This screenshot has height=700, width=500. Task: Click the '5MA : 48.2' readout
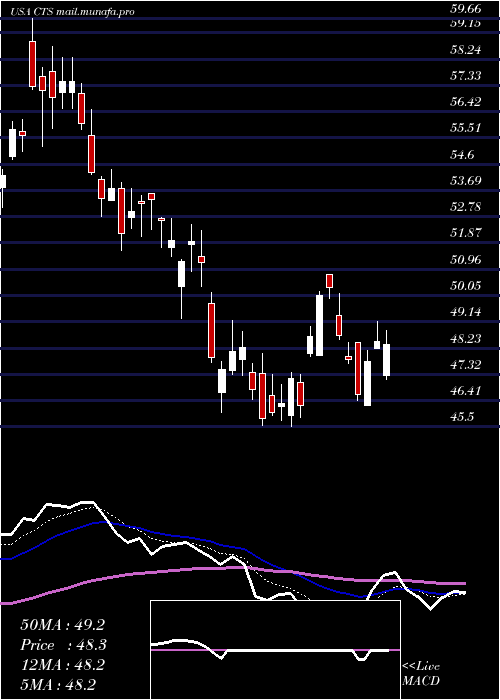click(59, 685)
